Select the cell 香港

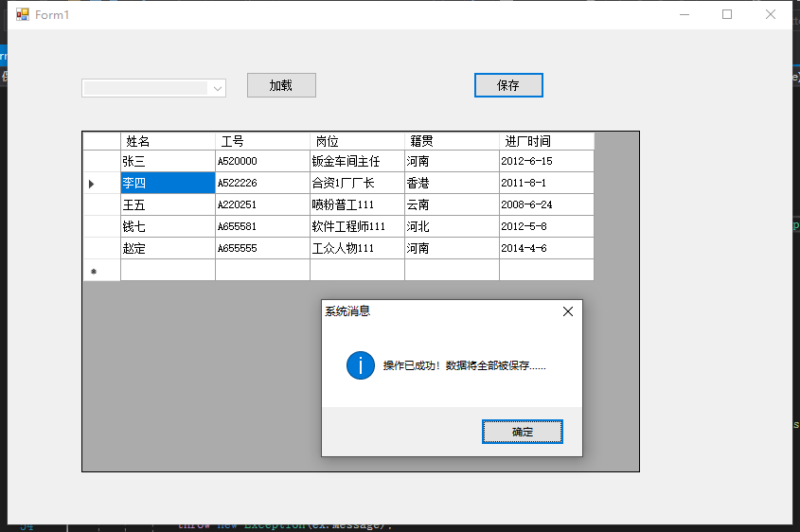[452, 183]
